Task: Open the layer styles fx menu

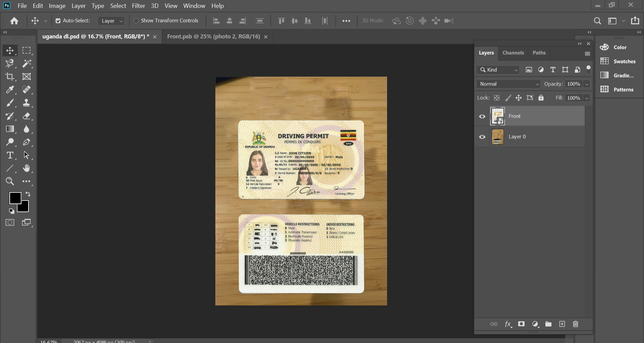Action: (508, 324)
